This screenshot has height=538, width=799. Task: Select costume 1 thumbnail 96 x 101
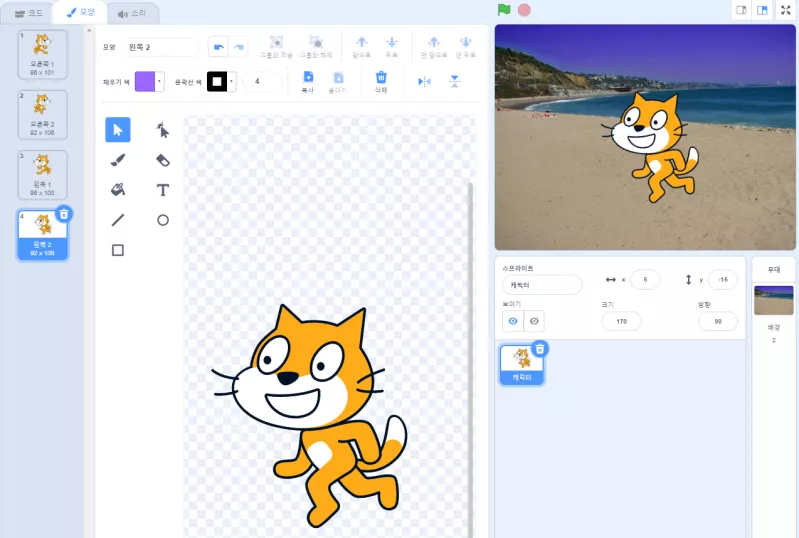[42, 54]
